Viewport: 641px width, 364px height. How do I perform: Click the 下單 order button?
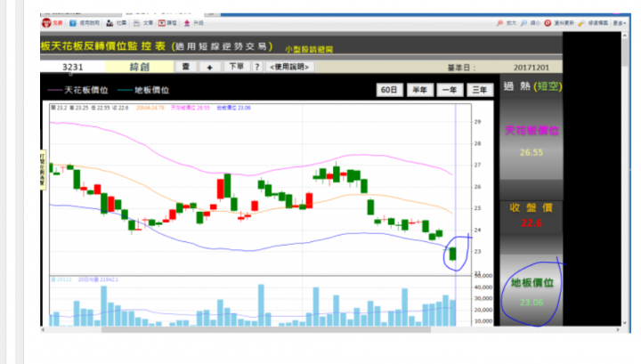click(236, 67)
